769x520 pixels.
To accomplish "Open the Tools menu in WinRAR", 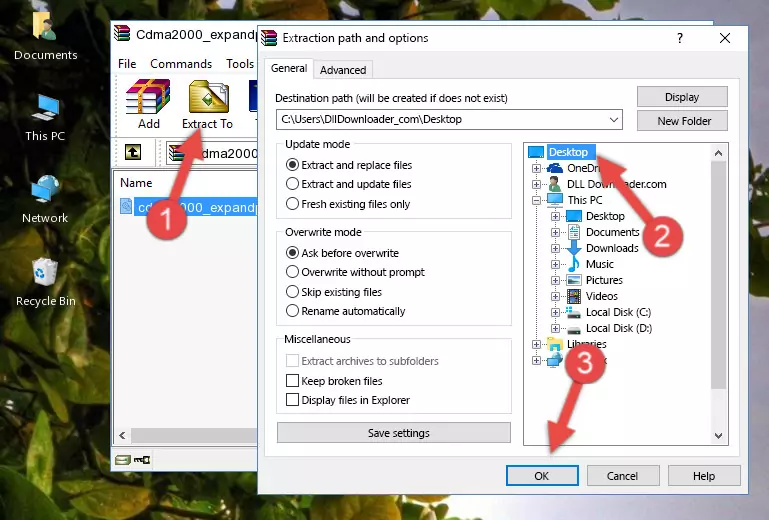I will pyautogui.click(x=240, y=64).
